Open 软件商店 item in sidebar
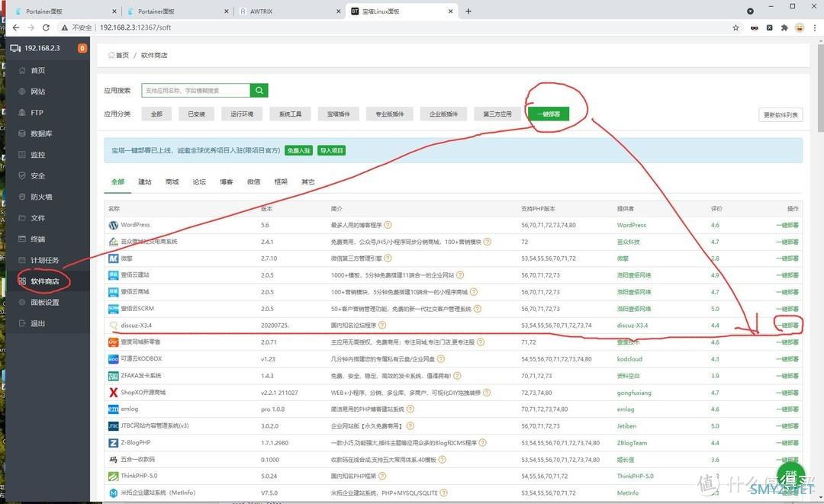Image resolution: width=824 pixels, height=504 pixels. tap(45, 281)
